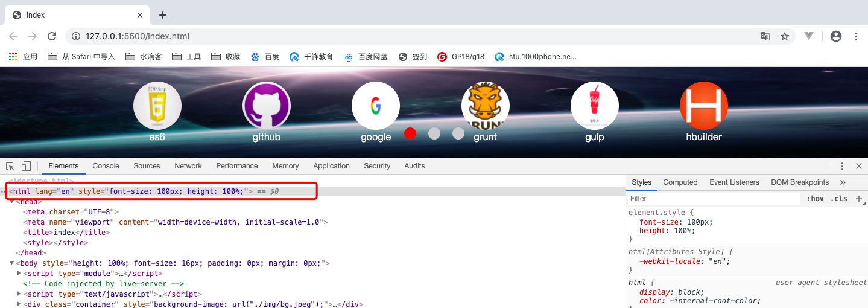The image size is (868, 308).
Task: Open the 百度网盘 bookmark
Action: point(366,57)
